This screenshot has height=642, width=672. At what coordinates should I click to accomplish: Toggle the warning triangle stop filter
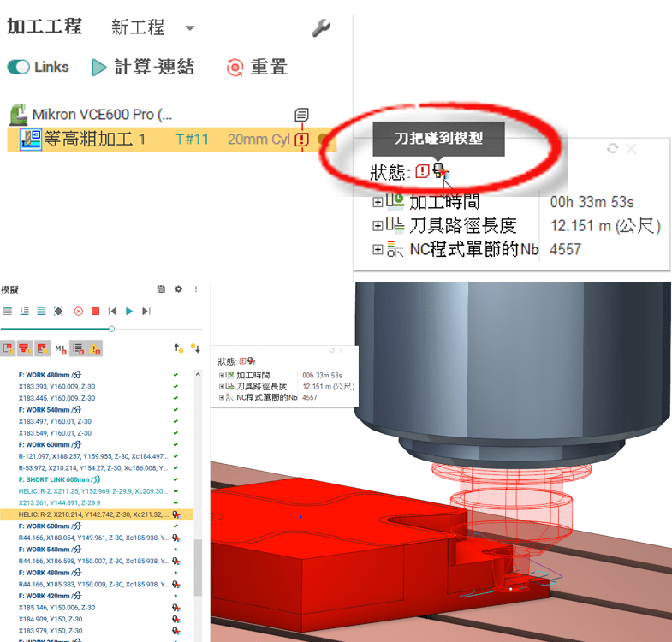point(95,349)
